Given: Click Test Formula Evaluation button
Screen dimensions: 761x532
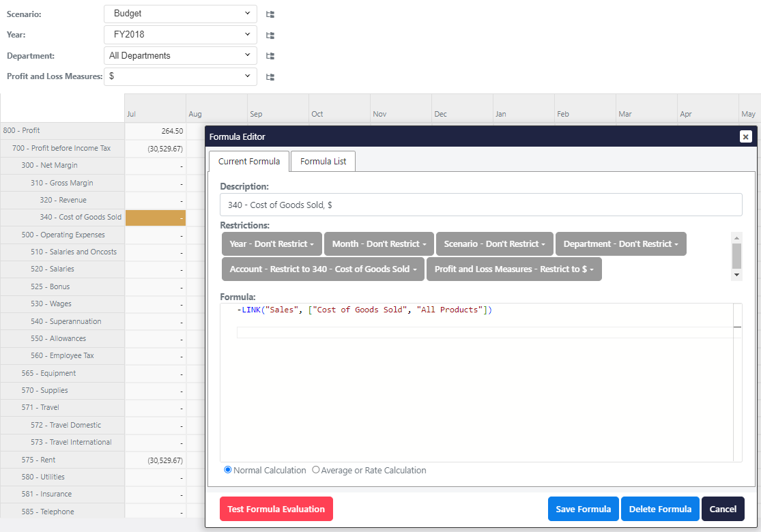Looking at the screenshot, I should point(276,509).
